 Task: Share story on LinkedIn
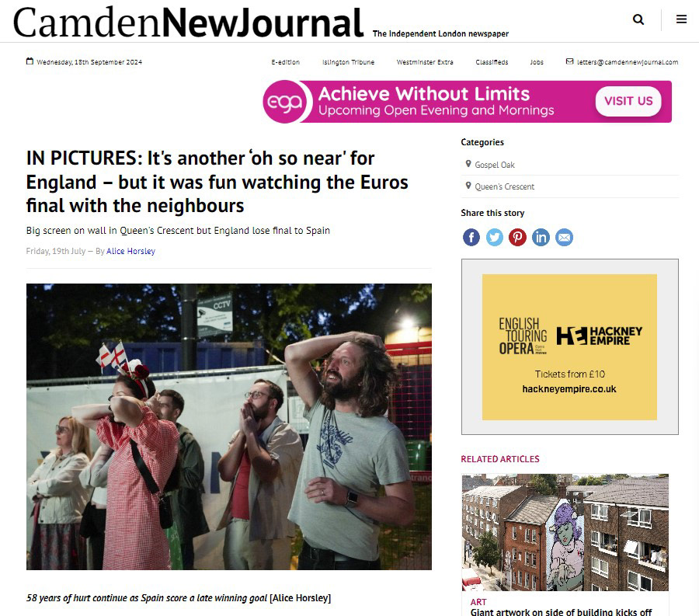pos(541,237)
